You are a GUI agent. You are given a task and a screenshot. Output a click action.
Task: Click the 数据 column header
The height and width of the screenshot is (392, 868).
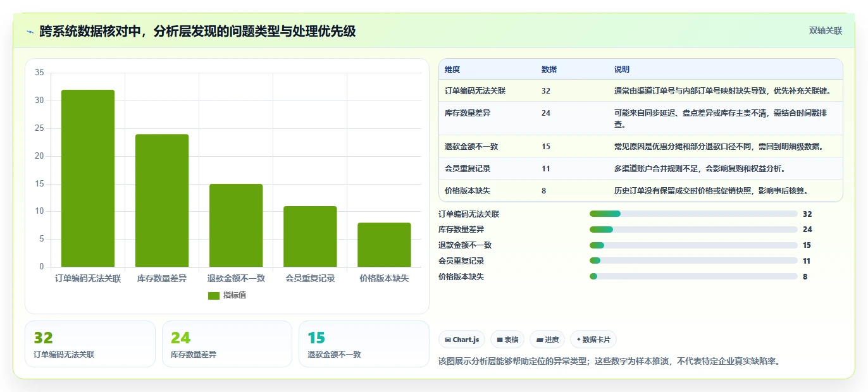549,70
